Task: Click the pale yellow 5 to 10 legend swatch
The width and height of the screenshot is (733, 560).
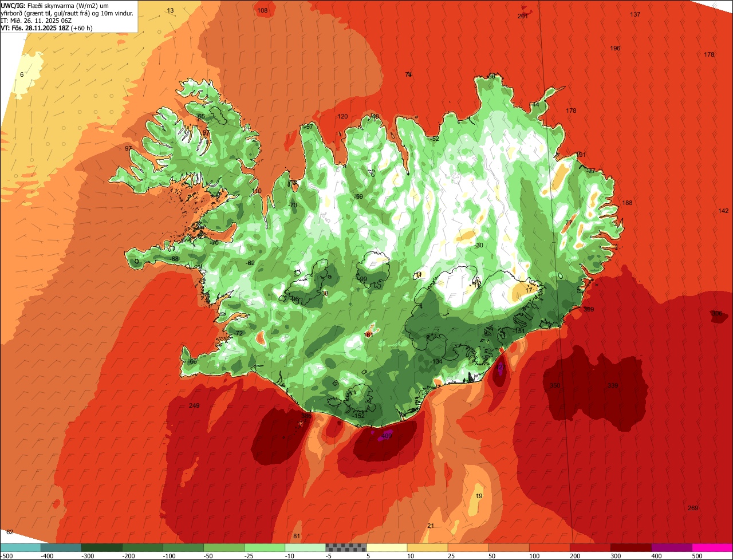Action: click(x=387, y=547)
